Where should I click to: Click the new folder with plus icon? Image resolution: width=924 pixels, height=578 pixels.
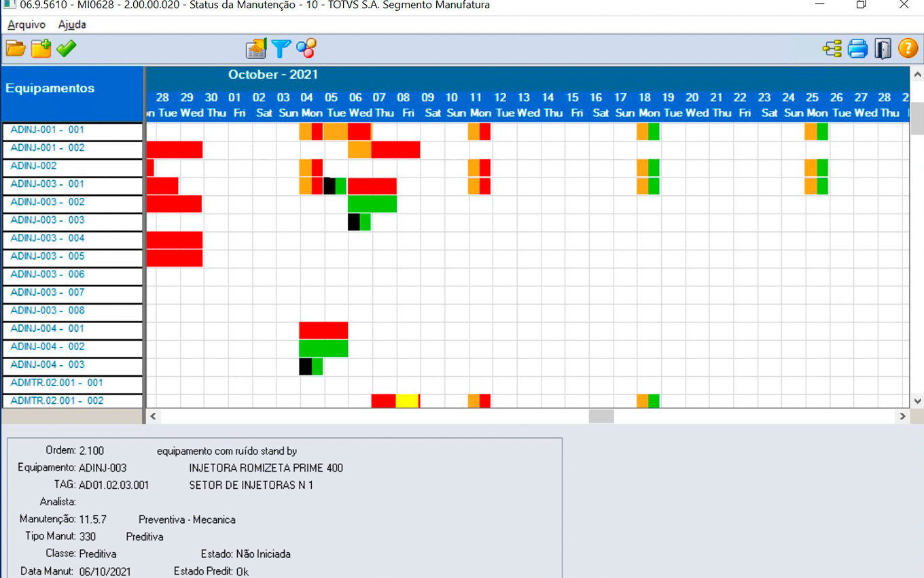41,48
